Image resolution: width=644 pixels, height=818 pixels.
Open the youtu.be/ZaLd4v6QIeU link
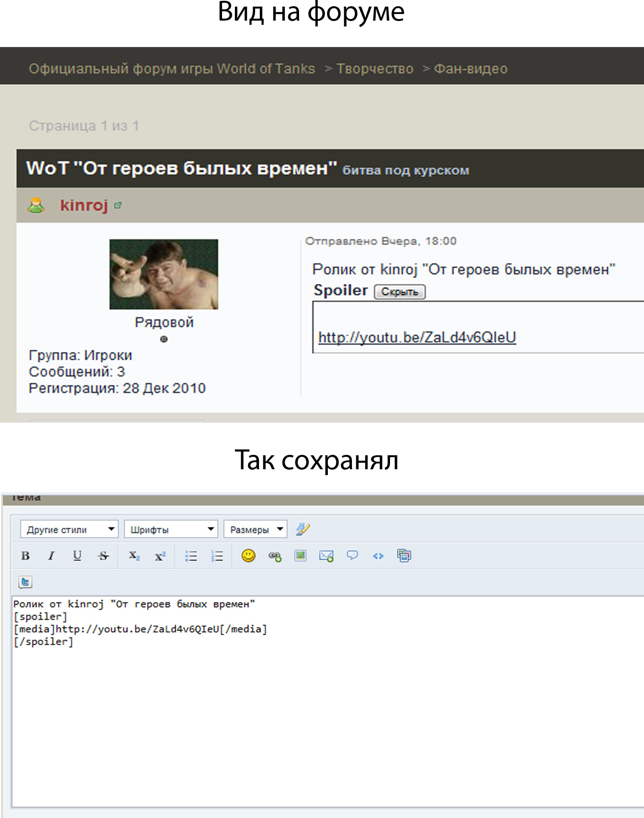[417, 337]
